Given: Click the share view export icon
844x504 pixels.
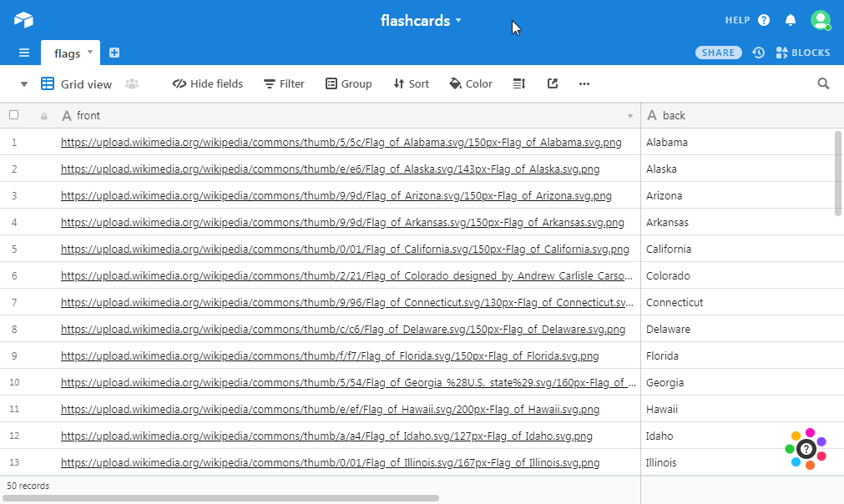Looking at the screenshot, I should click(x=553, y=83).
